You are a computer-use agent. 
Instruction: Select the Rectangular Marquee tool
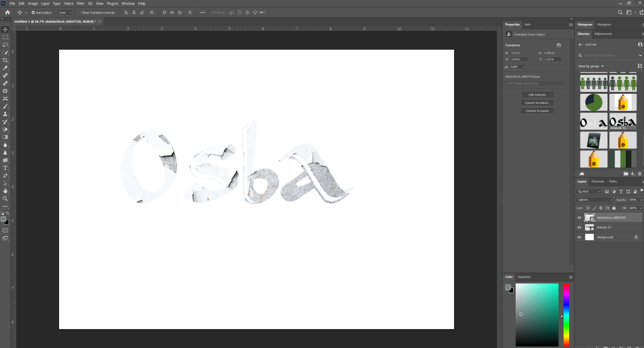point(5,37)
